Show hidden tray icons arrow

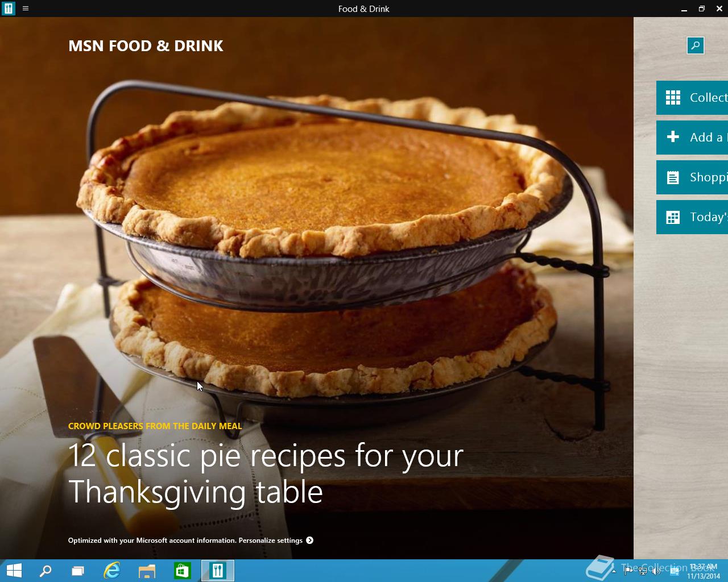pos(613,571)
